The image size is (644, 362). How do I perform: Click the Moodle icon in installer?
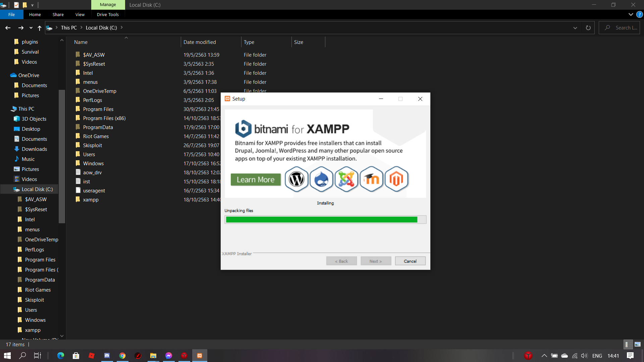click(x=372, y=179)
